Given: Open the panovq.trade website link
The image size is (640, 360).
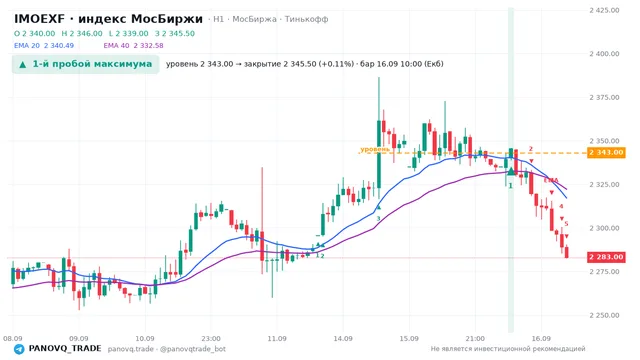Looking at the screenshot, I should (x=131, y=349).
